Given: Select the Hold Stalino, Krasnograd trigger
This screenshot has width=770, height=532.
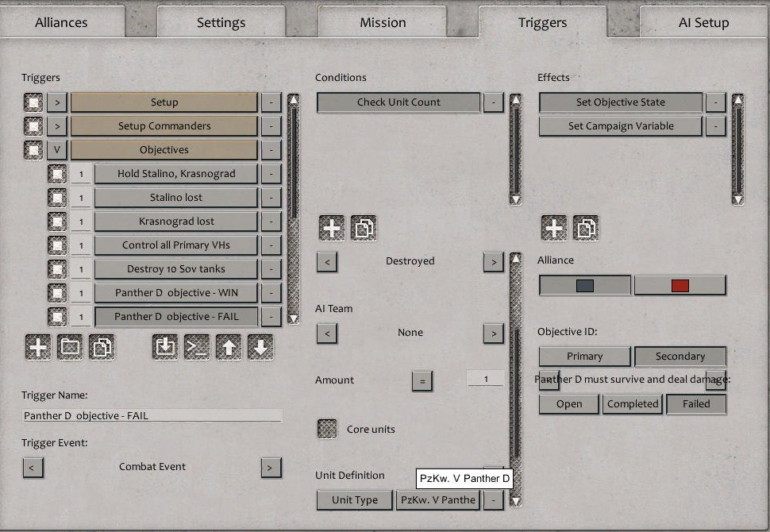Looking at the screenshot, I should point(175,174).
